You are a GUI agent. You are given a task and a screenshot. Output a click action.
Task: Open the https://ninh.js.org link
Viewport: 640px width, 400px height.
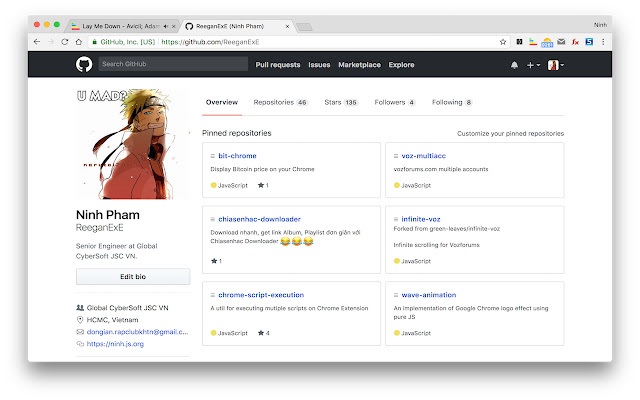pyautogui.click(x=115, y=344)
